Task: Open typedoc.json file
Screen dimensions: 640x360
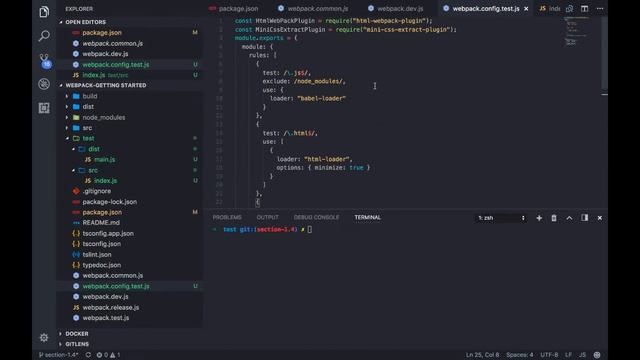Action: (x=102, y=265)
